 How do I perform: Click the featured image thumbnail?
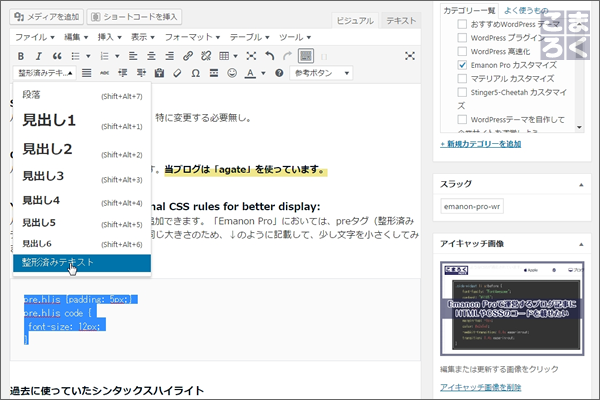[512, 309]
